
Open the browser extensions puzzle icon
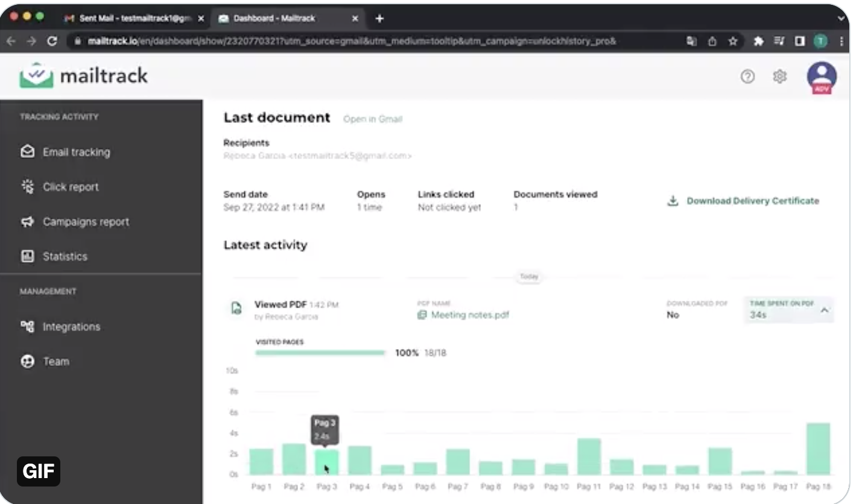click(758, 41)
